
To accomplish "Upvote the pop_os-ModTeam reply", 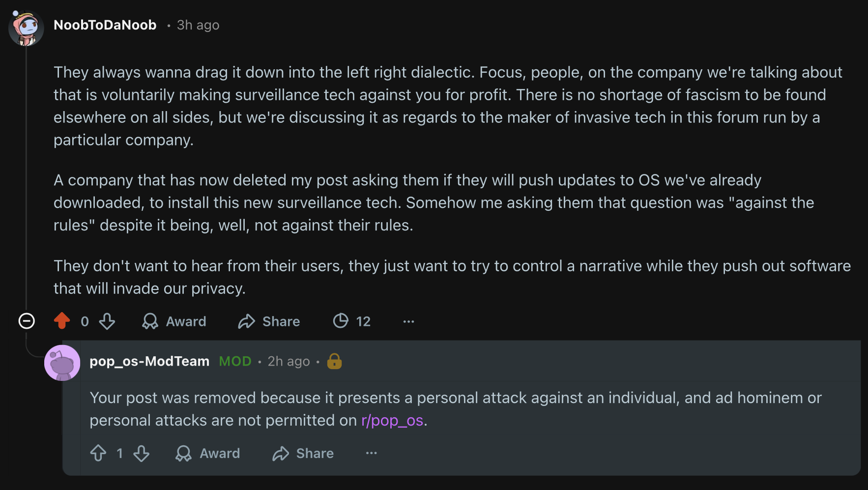I will pyautogui.click(x=98, y=453).
